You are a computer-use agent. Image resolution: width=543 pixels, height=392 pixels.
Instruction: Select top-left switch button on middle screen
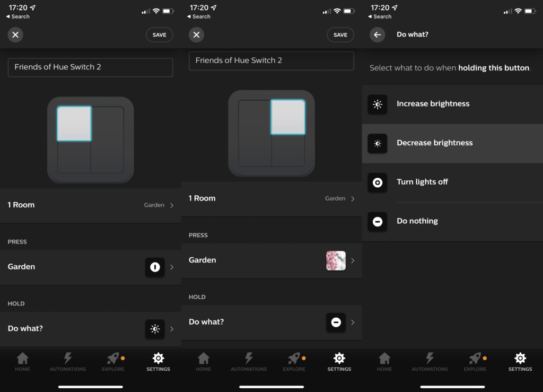tap(255, 117)
